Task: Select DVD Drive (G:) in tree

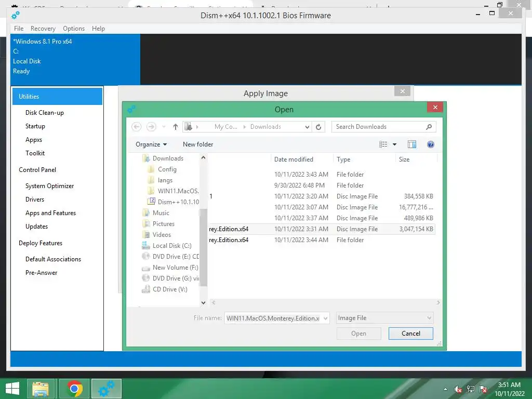Action: (170, 278)
